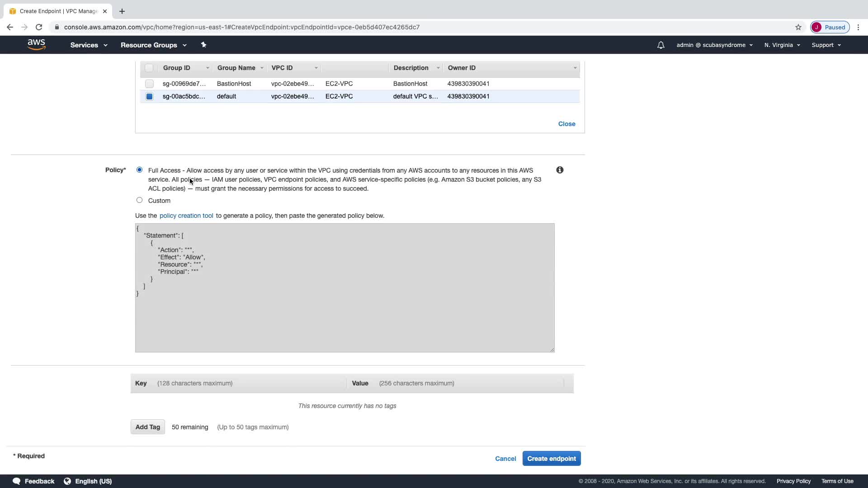This screenshot has height=488, width=868.
Task: Check the BastionHost security group checkbox
Action: pyautogui.click(x=149, y=84)
